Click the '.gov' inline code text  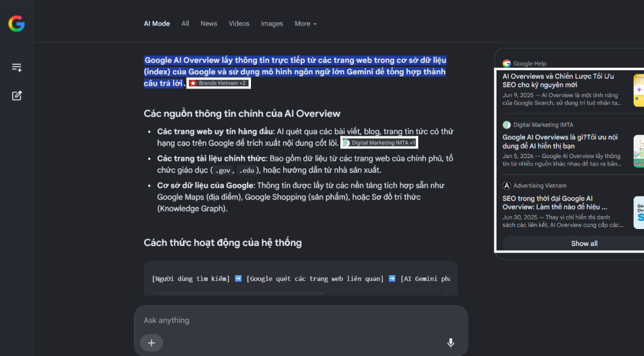point(223,170)
